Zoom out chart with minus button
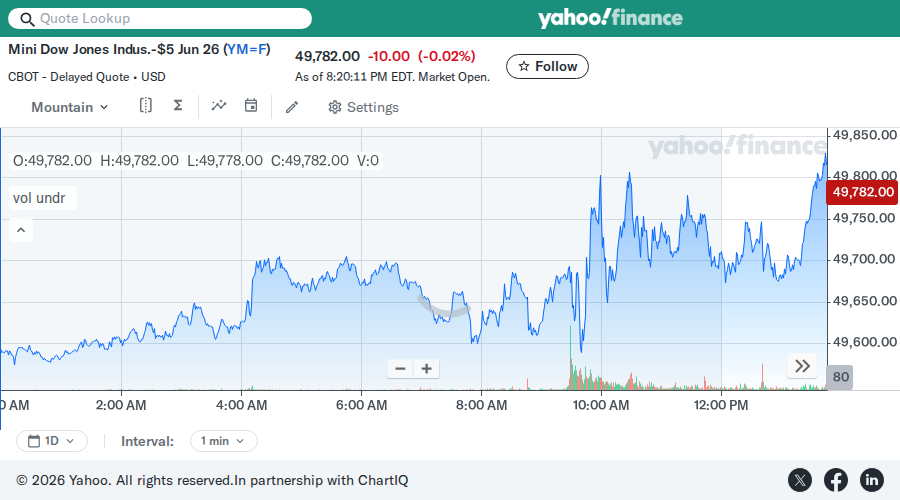The width and height of the screenshot is (900, 500). [401, 369]
